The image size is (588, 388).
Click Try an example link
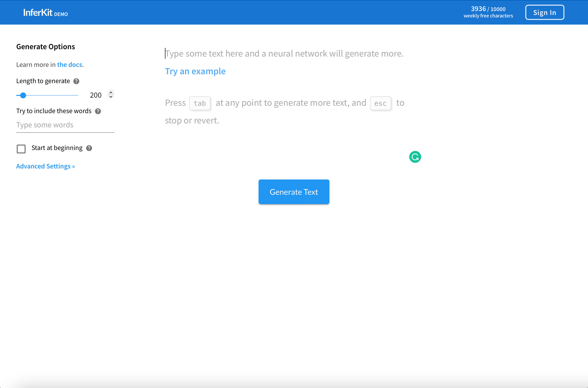coord(196,71)
